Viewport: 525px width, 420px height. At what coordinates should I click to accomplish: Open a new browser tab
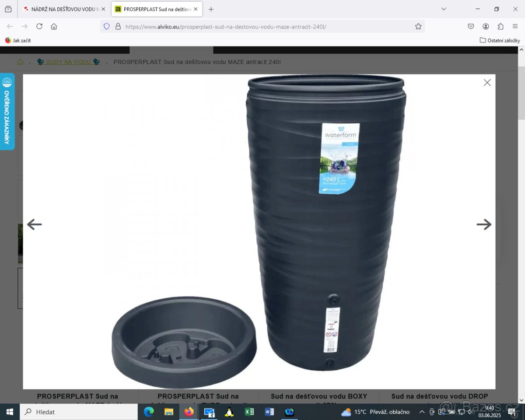point(211,9)
